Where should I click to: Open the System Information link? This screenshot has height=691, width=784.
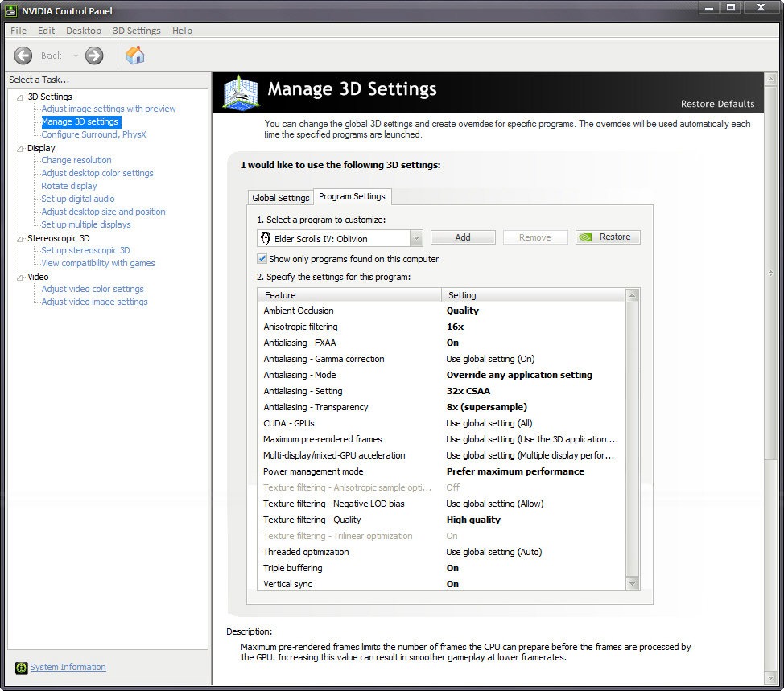pyautogui.click(x=68, y=668)
